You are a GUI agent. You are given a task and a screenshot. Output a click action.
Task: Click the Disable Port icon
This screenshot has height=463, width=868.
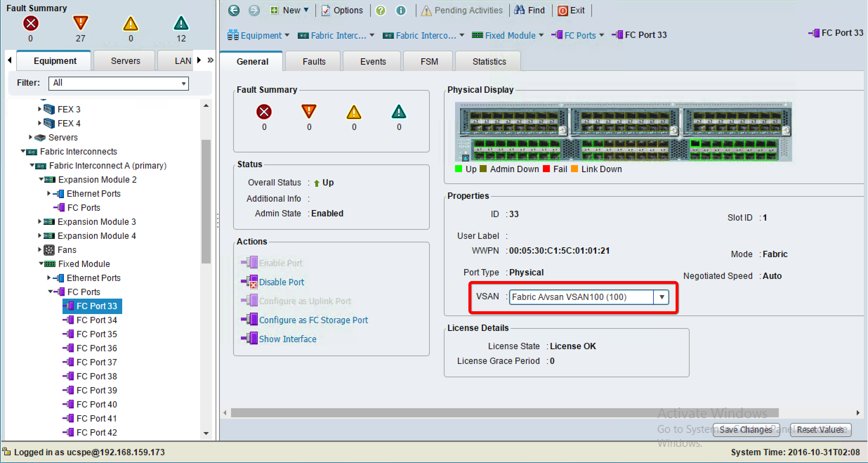tap(249, 282)
